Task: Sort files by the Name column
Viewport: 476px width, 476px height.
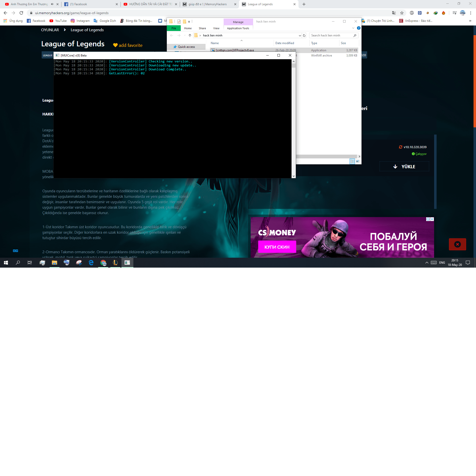Action: (215, 43)
